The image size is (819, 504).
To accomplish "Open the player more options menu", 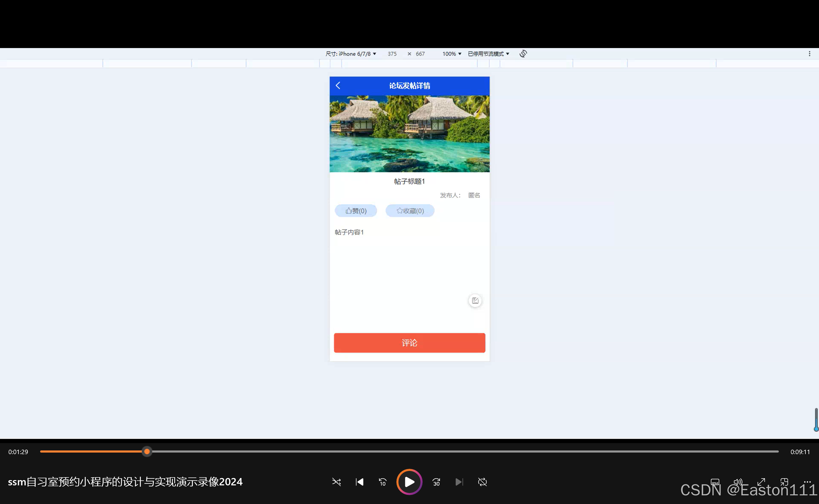I will coord(807,481).
